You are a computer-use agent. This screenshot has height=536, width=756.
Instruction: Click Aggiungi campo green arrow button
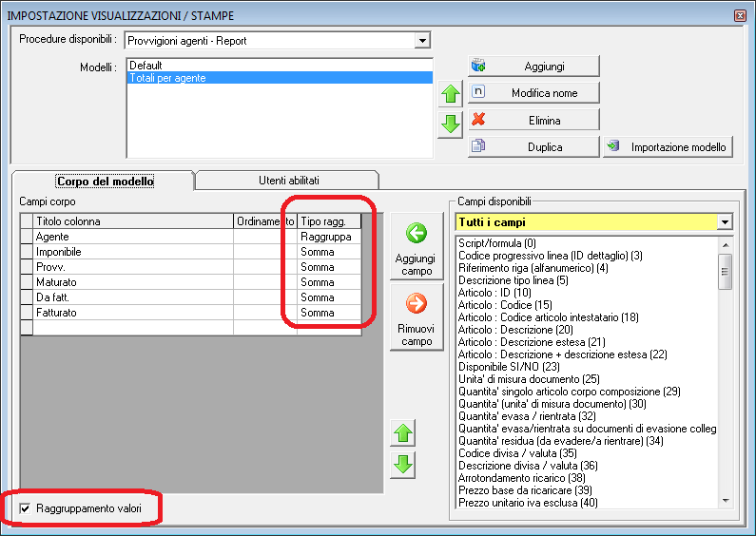(417, 246)
